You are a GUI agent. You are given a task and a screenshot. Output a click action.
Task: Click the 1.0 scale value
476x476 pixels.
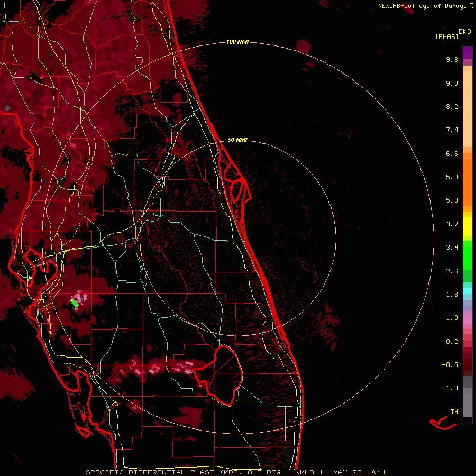coord(452,318)
